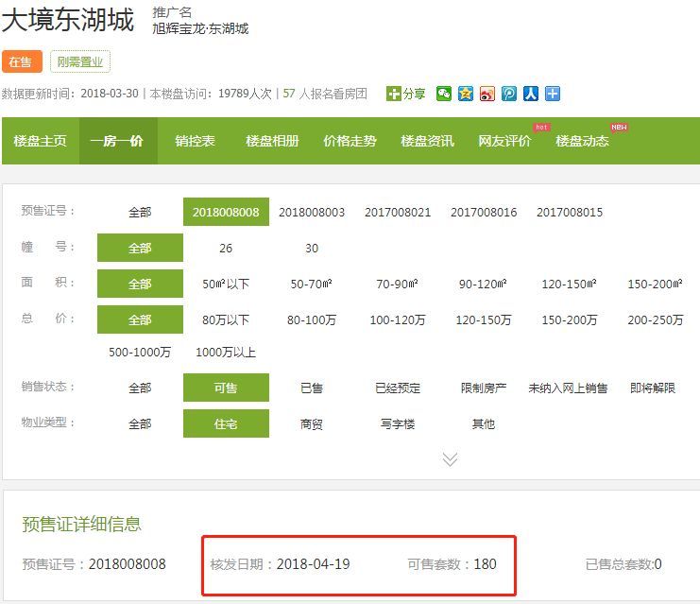Switch to 销控表 tab
This screenshot has height=604, width=700.
point(196,141)
